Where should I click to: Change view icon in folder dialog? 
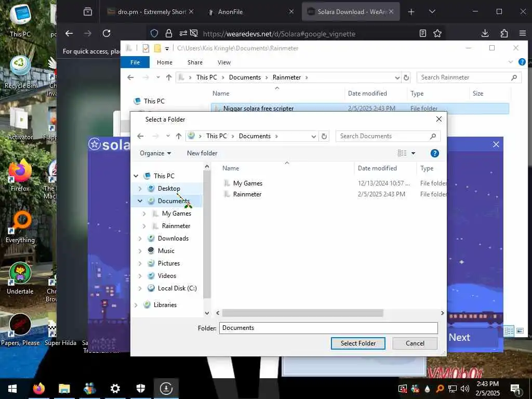point(402,153)
